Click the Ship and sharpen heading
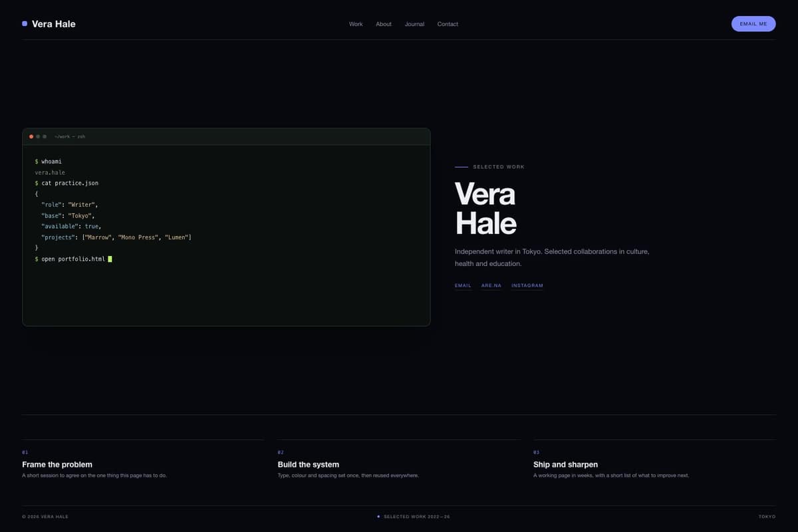The image size is (798, 532). (565, 464)
